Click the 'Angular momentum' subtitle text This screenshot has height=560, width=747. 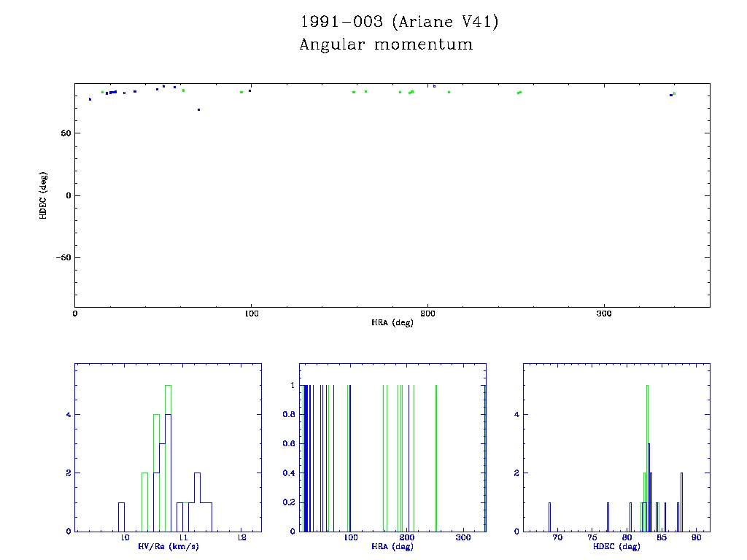tap(386, 44)
